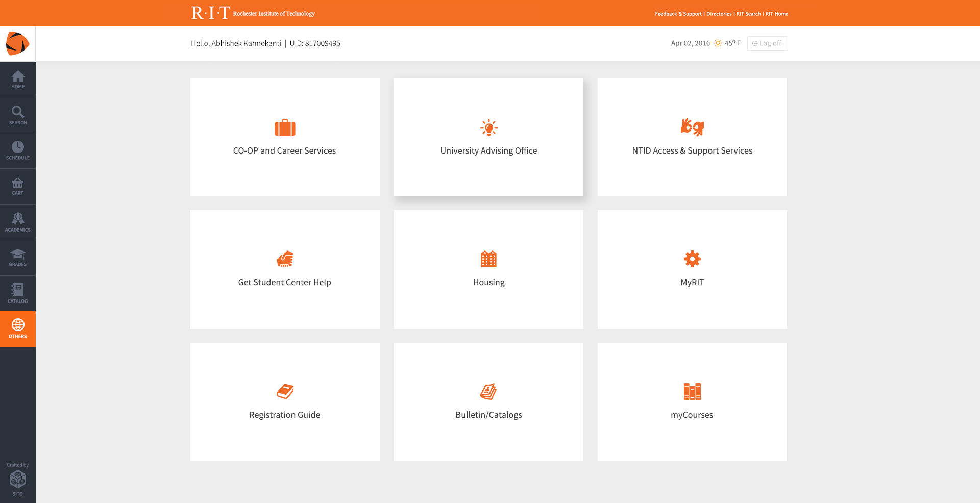Open the Grades graduation cap item
The height and width of the screenshot is (503, 980).
tap(18, 258)
